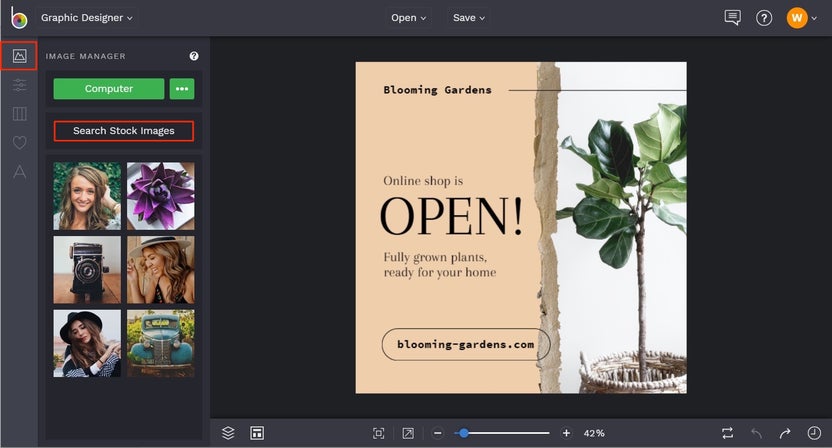Screen dimensions: 832x448
Task: Click the template layout icon in bottom bar
Action: pyautogui.click(x=257, y=433)
